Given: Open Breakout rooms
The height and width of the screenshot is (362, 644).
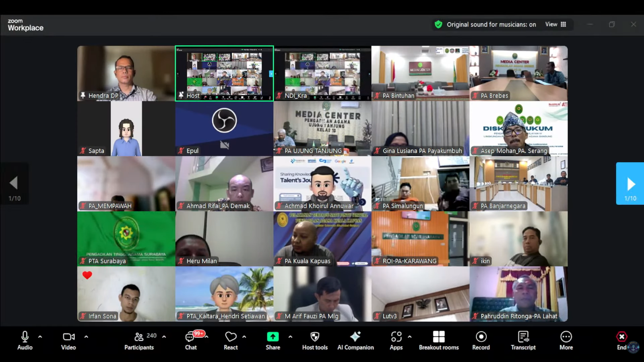Looking at the screenshot, I should tap(439, 341).
